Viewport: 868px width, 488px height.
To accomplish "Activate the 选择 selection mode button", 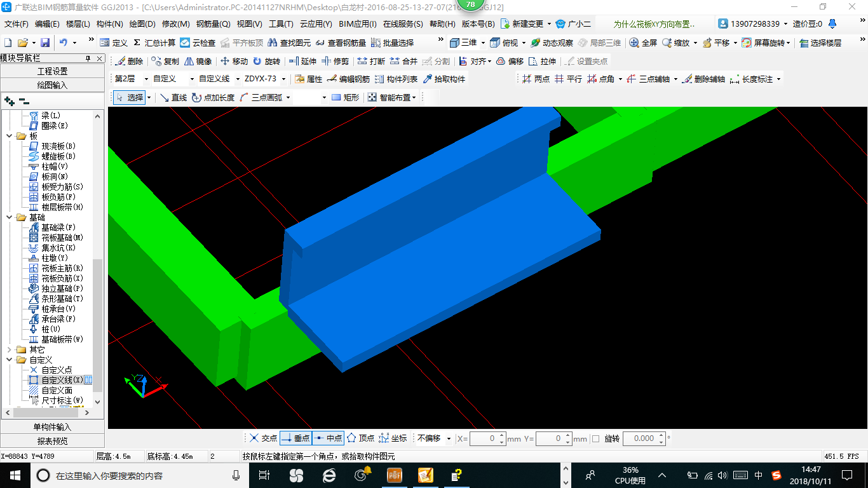I will 130,97.
